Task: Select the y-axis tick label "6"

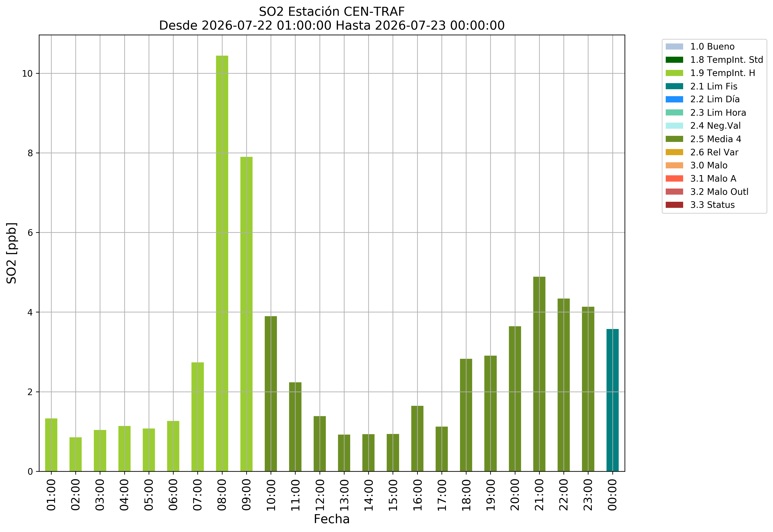Action: (30, 233)
